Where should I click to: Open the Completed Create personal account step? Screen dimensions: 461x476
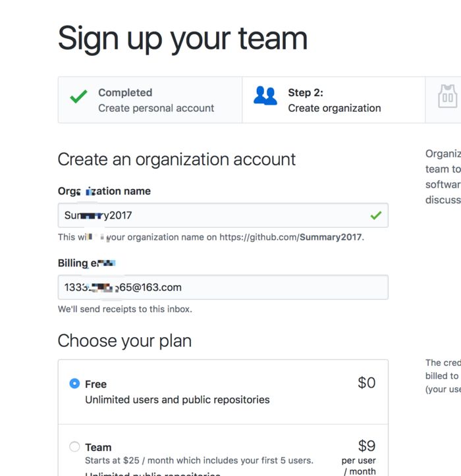[x=156, y=100]
